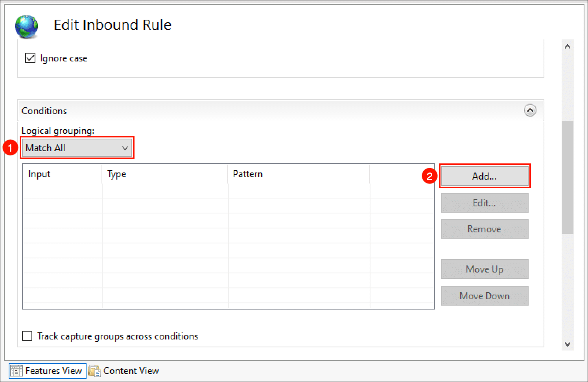Click the Move Up button
This screenshot has height=382, width=588.
coord(484,269)
